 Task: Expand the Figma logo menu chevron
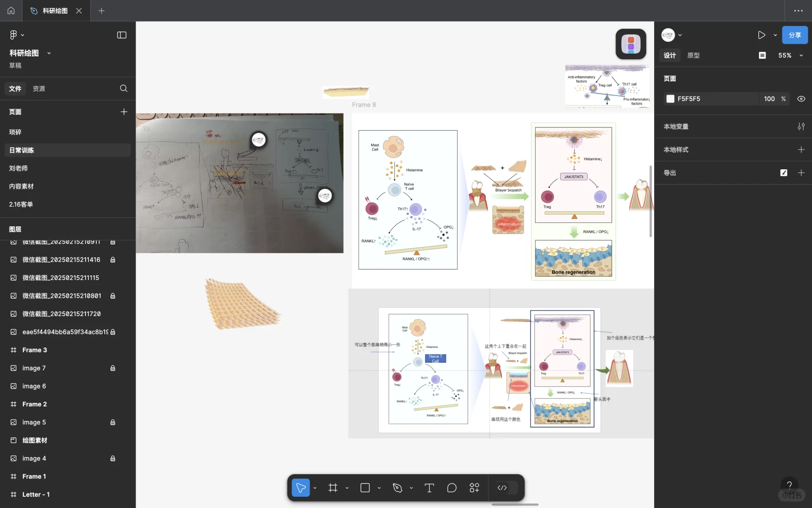click(x=23, y=35)
